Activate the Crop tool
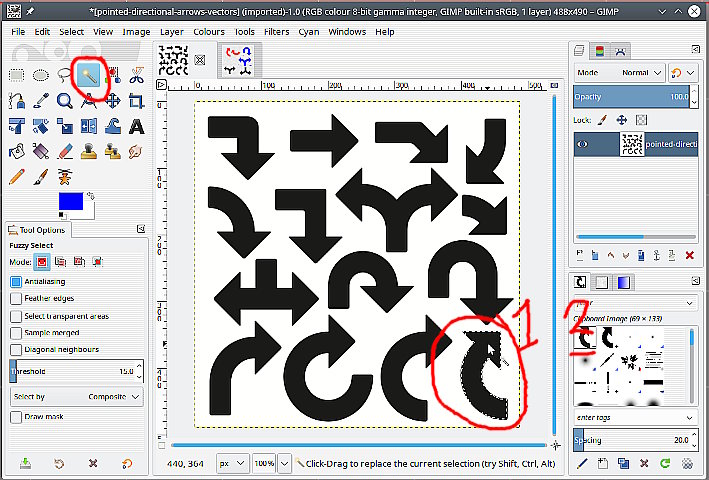The width and height of the screenshot is (709, 480). (136, 101)
